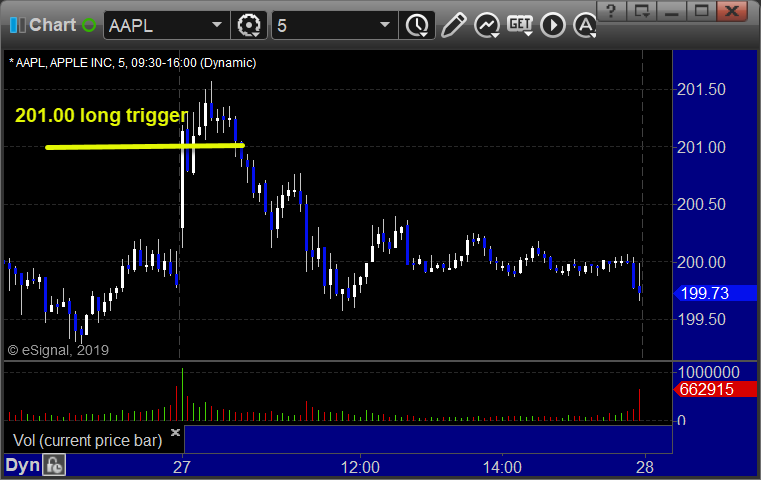Click the GET toolbar button
Image resolution: width=761 pixels, height=480 pixels.
520,24
